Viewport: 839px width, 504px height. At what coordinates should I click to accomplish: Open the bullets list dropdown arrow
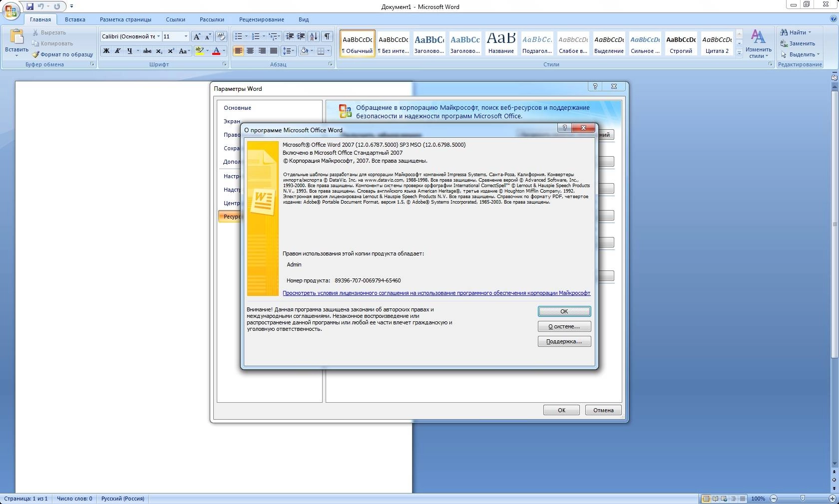tap(246, 36)
